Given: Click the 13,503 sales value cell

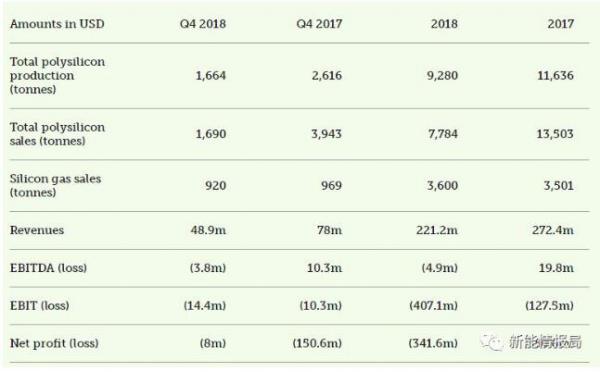Looking at the screenshot, I should [x=555, y=134].
